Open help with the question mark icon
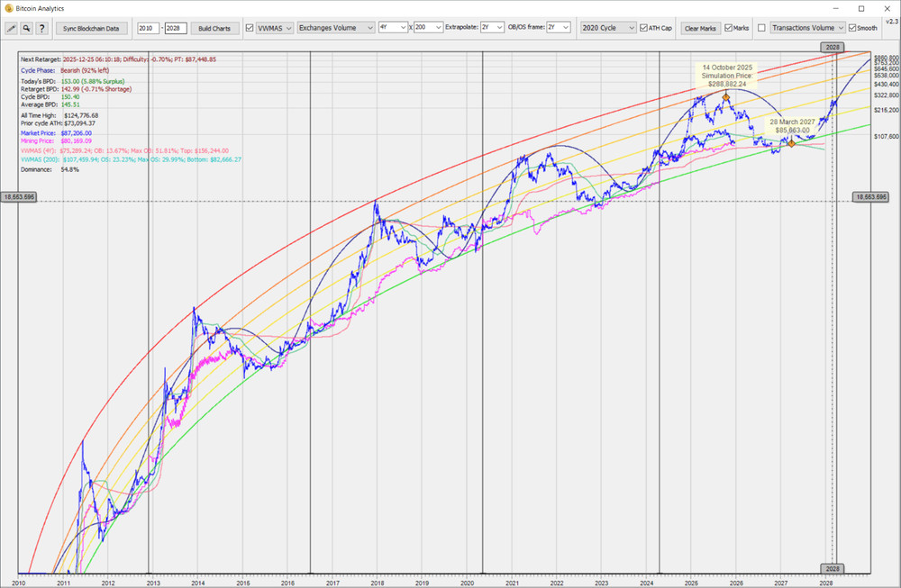901x588 pixels. click(41, 28)
